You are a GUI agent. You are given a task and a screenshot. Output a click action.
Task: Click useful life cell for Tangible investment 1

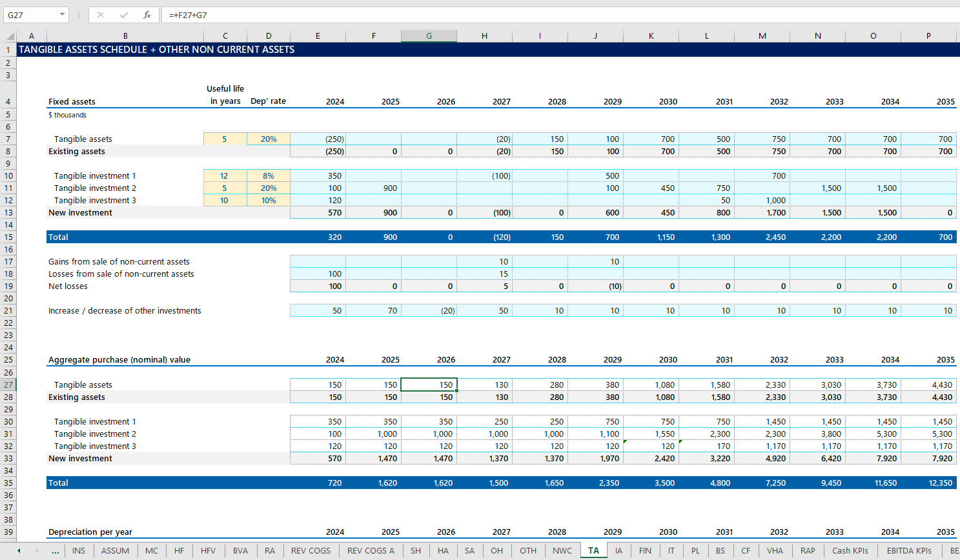(225, 176)
